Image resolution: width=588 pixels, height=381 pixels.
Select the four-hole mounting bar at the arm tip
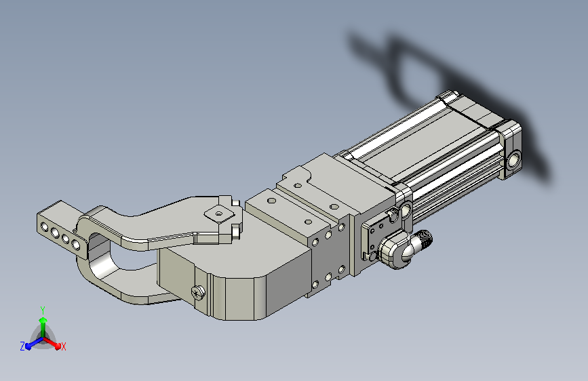(61, 230)
